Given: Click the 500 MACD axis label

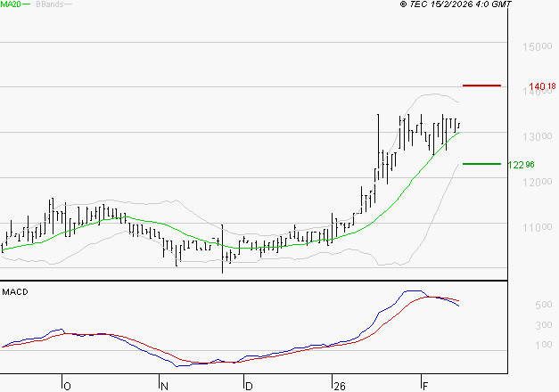Looking at the screenshot, I should 544,305.
